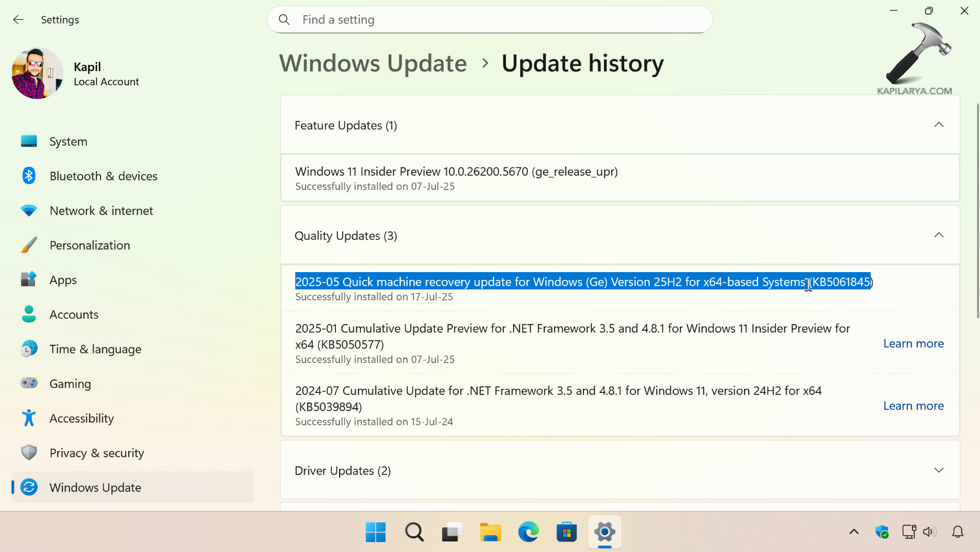Click Learn more for KB5039894 update
This screenshot has height=552, width=980.
[913, 406]
